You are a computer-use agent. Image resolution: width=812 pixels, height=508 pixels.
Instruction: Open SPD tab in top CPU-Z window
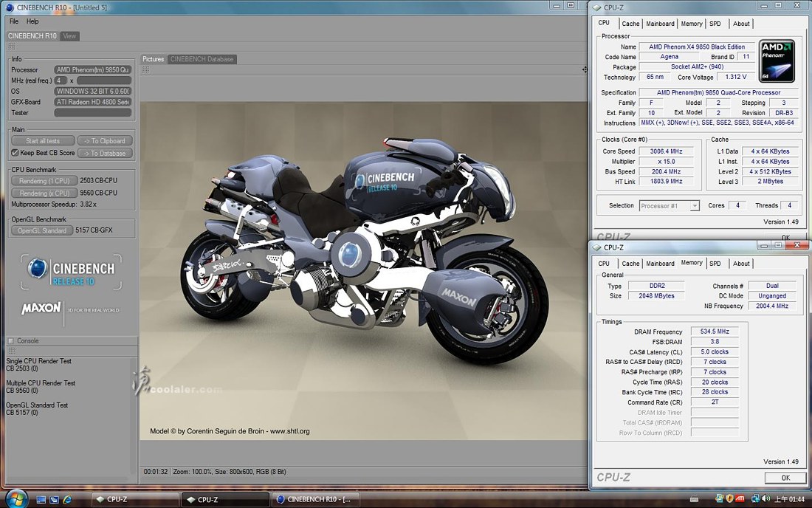[715, 24]
